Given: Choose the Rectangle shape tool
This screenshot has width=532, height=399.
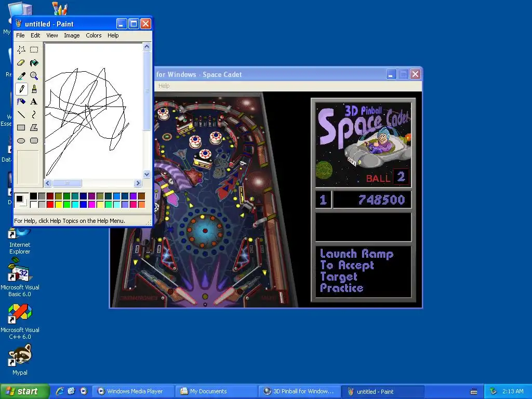Looking at the screenshot, I should click(x=21, y=128).
